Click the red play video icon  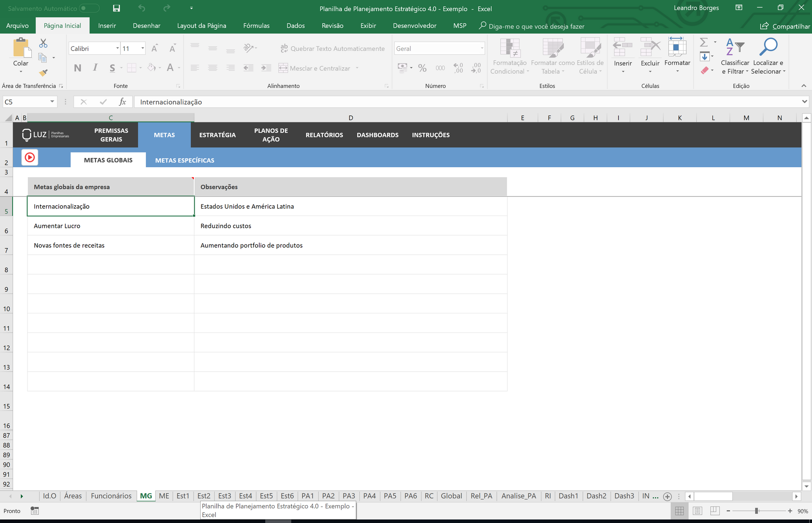point(30,157)
